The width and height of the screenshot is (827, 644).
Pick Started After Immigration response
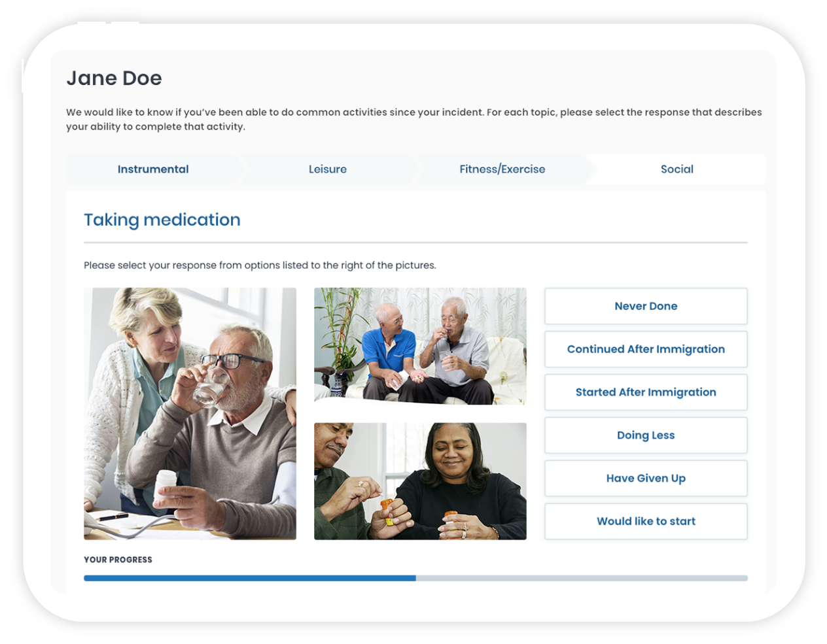(646, 392)
